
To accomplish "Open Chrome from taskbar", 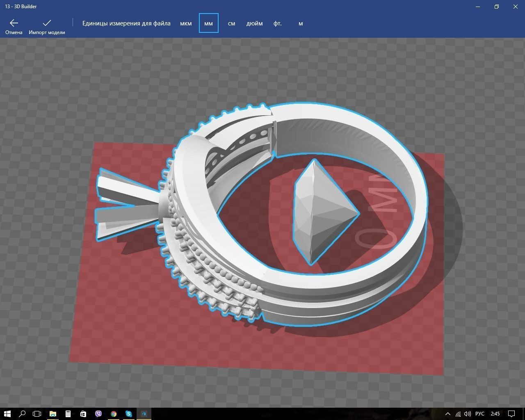I will pos(114,414).
